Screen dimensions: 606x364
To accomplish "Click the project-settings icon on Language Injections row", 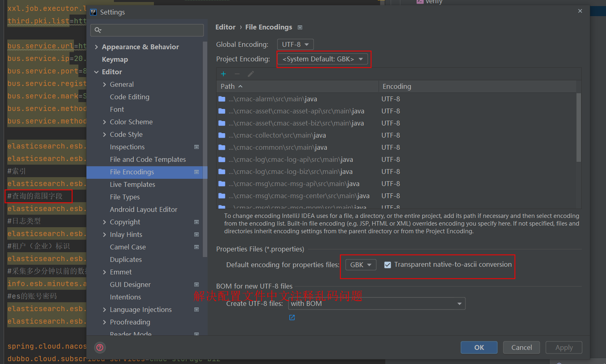I will click(x=197, y=310).
